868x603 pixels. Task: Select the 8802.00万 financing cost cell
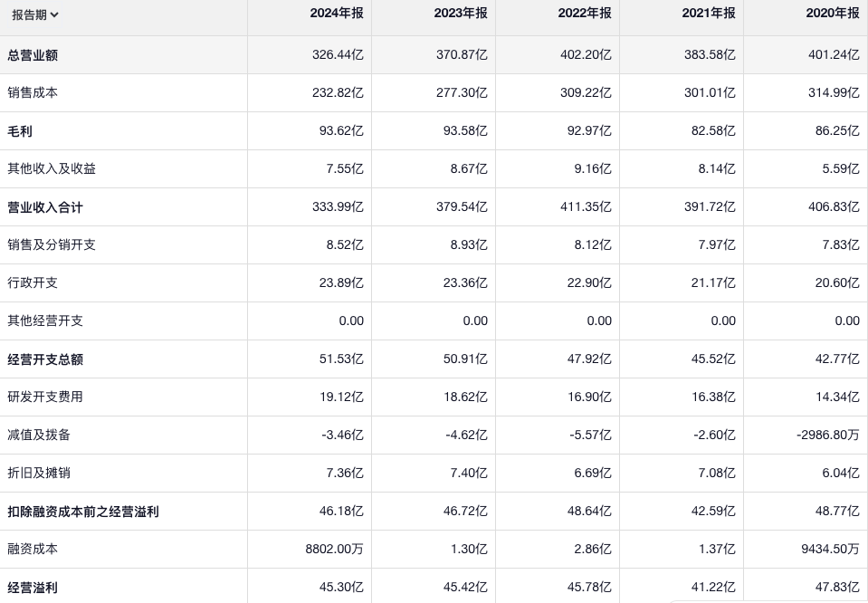(335, 550)
